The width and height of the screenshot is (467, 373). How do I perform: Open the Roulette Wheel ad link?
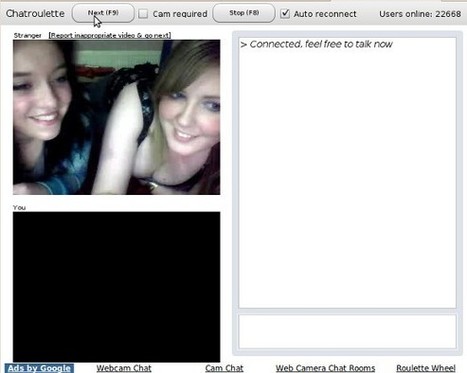point(426,368)
